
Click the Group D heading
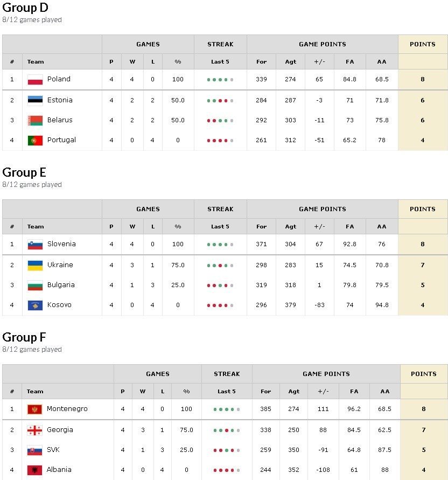coord(25,8)
